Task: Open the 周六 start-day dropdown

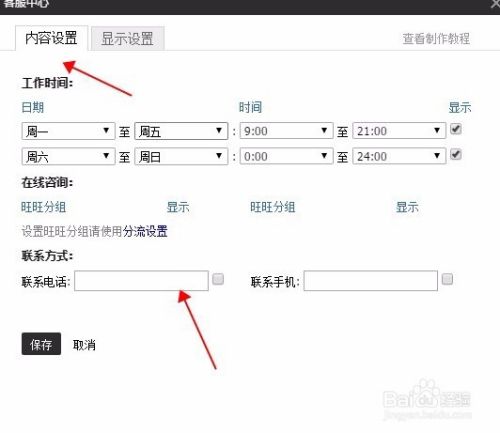Action: 68,156
